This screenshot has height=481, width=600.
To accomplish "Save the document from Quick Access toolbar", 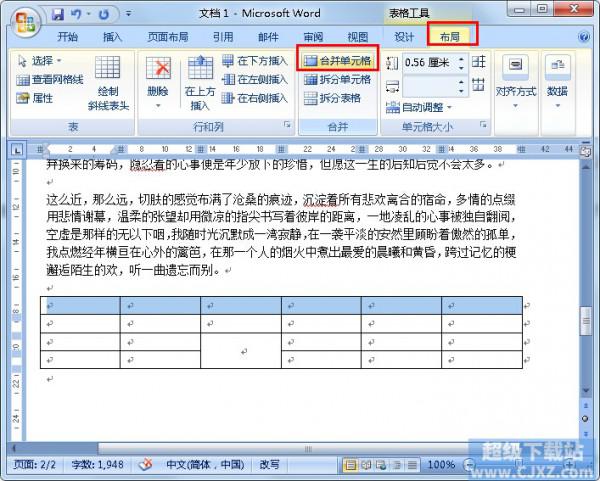I will (x=58, y=15).
